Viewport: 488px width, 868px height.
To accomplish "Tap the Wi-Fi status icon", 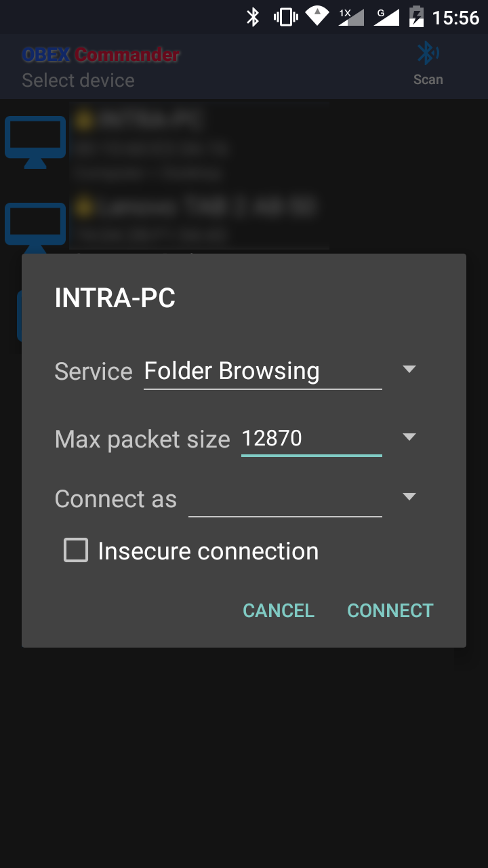I will tap(317, 16).
